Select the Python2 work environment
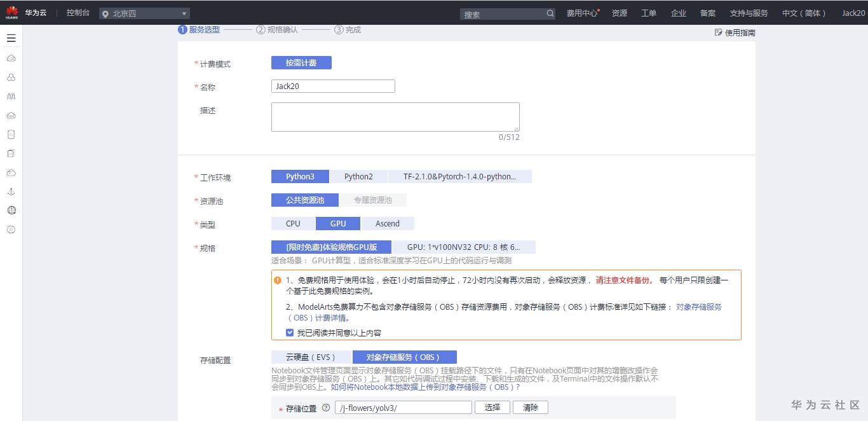The image size is (868, 421). [x=358, y=177]
